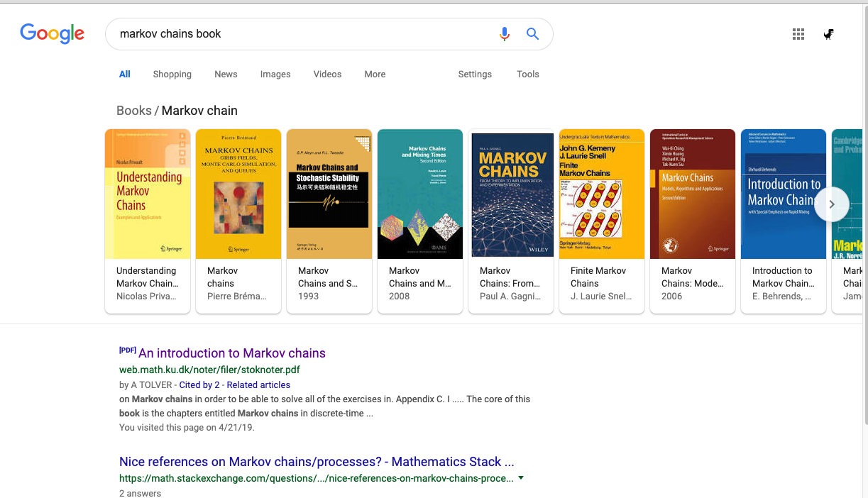Click the blue search magnifier icon

[x=532, y=34]
